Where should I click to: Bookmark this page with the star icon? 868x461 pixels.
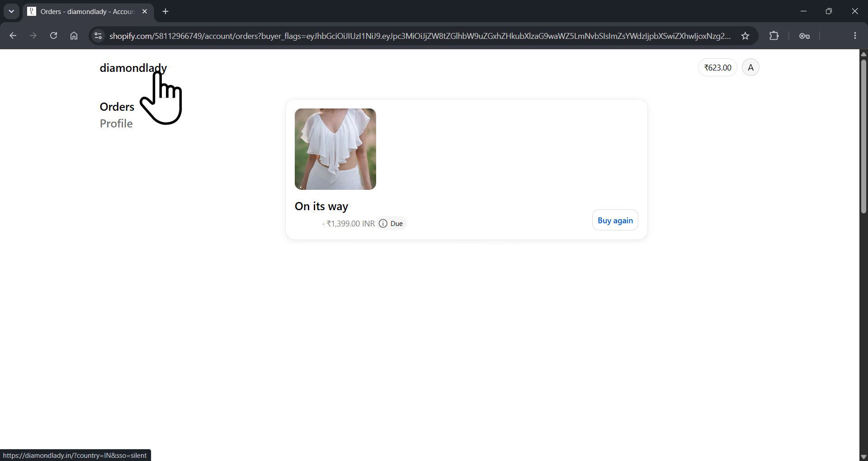point(745,36)
